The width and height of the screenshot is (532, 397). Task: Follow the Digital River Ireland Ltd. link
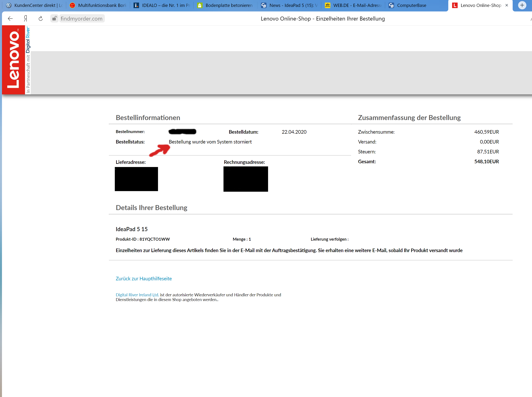[x=137, y=295]
